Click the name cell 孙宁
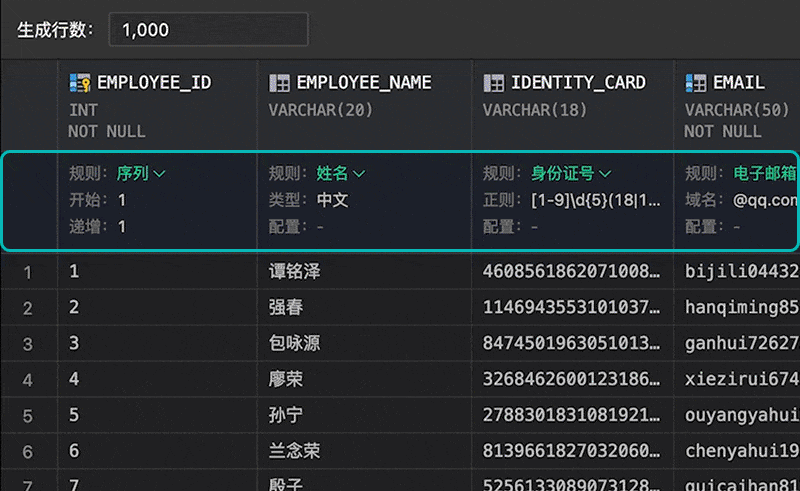Screen dimensions: 800x491 point(365,415)
